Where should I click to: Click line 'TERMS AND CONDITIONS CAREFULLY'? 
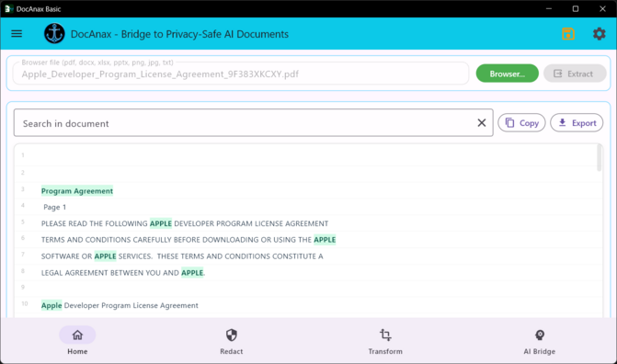pyautogui.click(x=189, y=240)
